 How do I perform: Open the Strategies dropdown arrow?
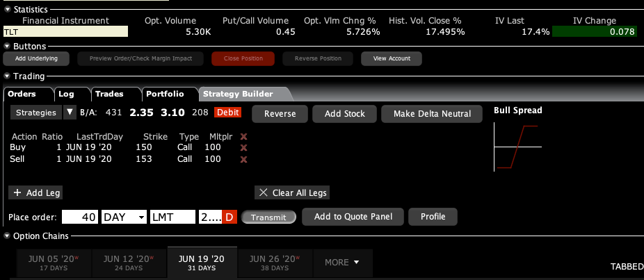coord(70,113)
